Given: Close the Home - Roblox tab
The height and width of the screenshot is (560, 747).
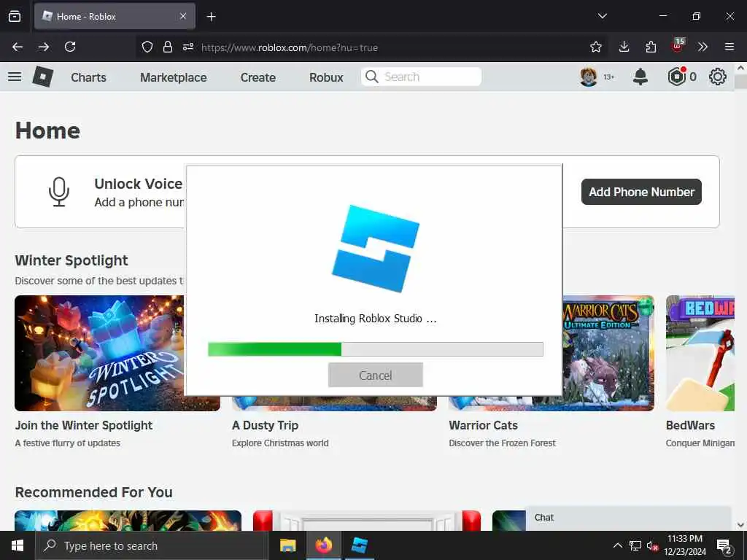Looking at the screenshot, I should pyautogui.click(x=183, y=16).
